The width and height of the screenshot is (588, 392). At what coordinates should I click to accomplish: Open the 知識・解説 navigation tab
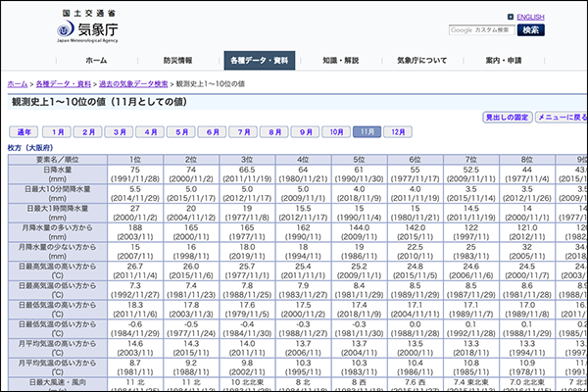(x=342, y=61)
